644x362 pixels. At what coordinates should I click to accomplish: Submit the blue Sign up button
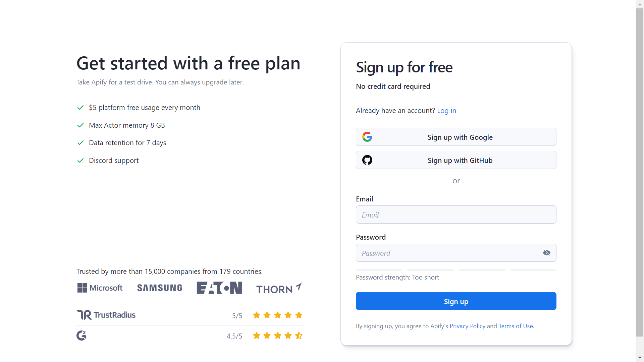point(456,301)
